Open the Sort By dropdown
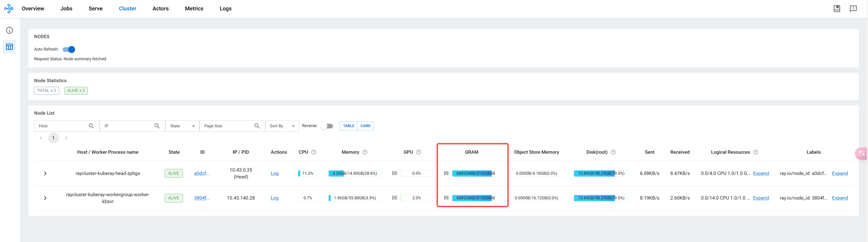The image size is (868, 242). [x=282, y=126]
